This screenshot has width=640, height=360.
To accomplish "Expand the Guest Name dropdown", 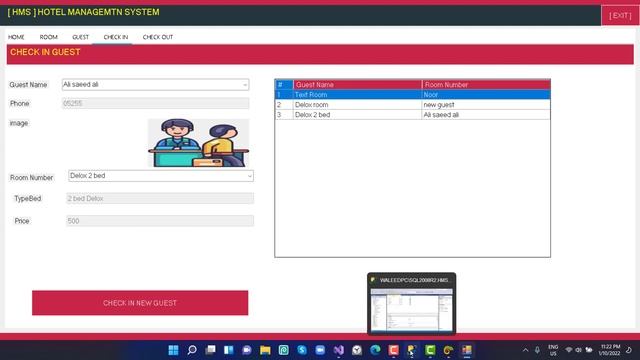I will [x=244, y=85].
